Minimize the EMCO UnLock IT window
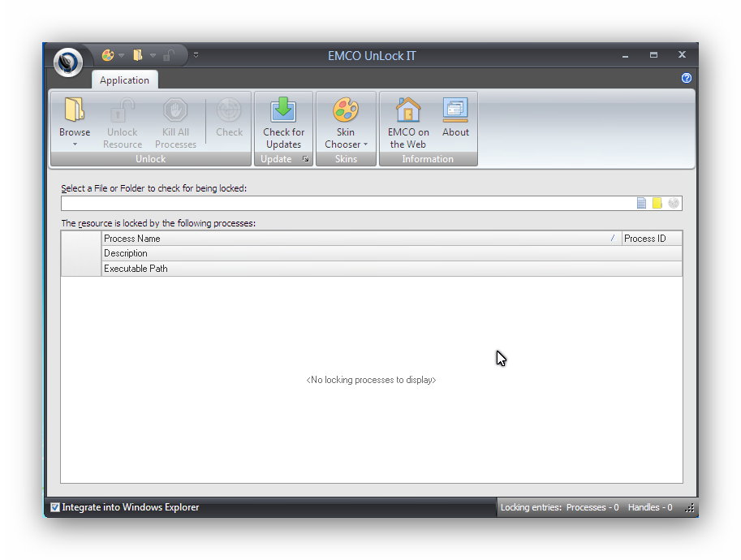The height and width of the screenshot is (560, 741). coord(625,55)
